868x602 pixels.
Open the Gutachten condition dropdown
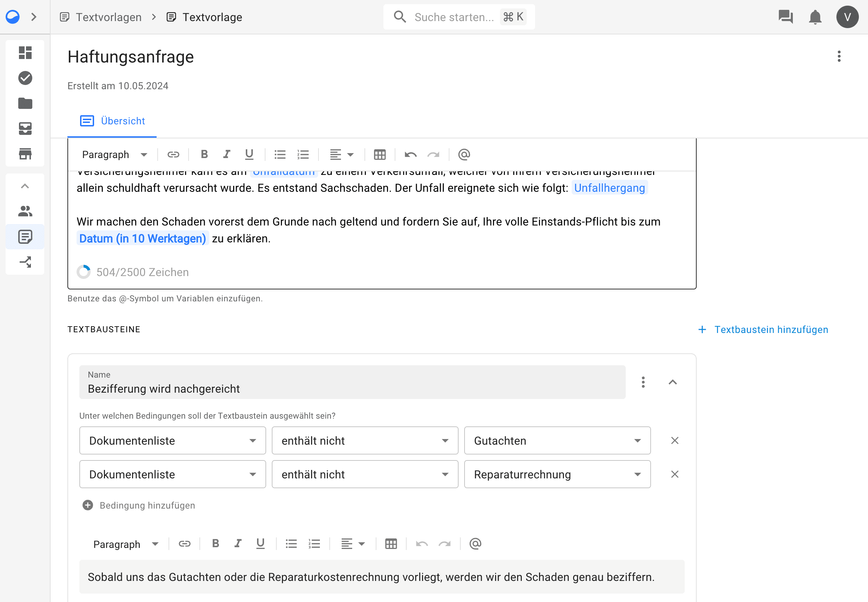[557, 440]
